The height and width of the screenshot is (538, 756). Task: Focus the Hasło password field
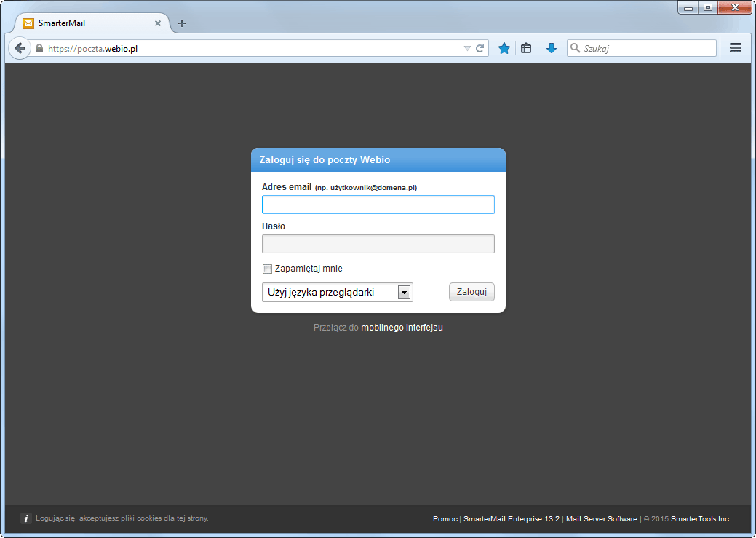point(378,244)
